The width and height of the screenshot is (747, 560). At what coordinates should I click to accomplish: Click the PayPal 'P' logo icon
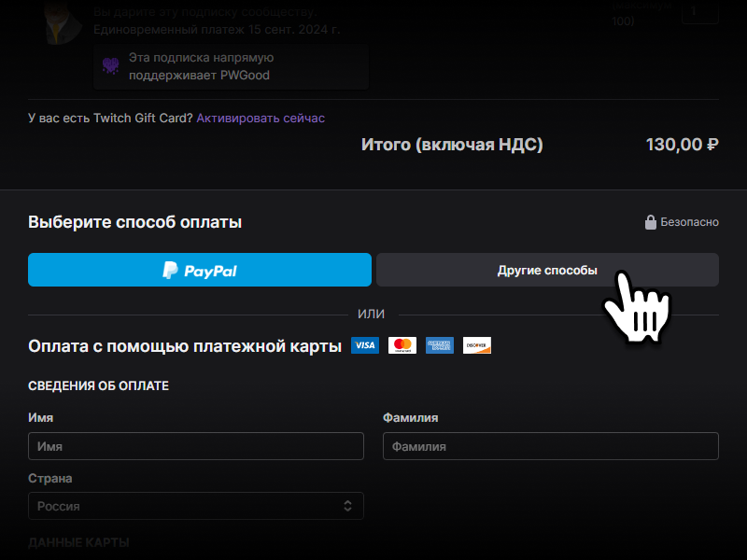coord(170,271)
